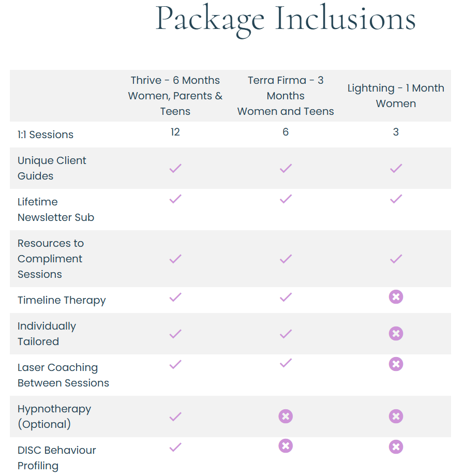Click Terra Firma checkmark for Timeline Therapy

click(286, 297)
